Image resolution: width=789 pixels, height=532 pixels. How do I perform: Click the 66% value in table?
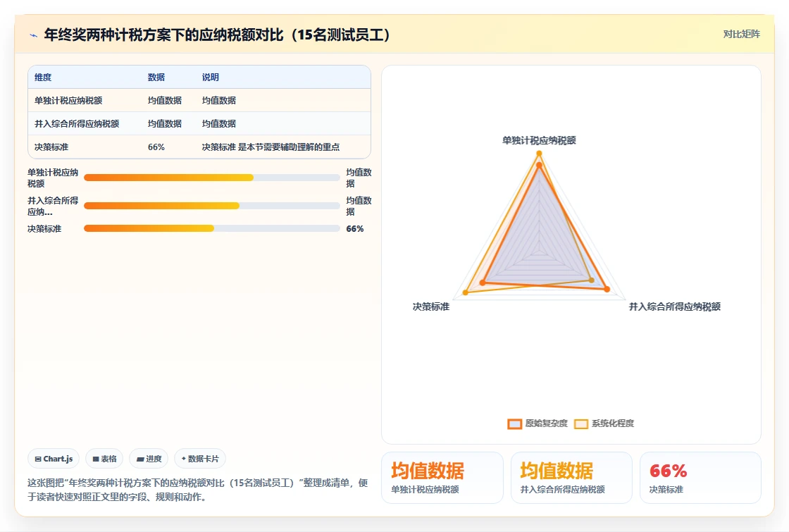156,147
